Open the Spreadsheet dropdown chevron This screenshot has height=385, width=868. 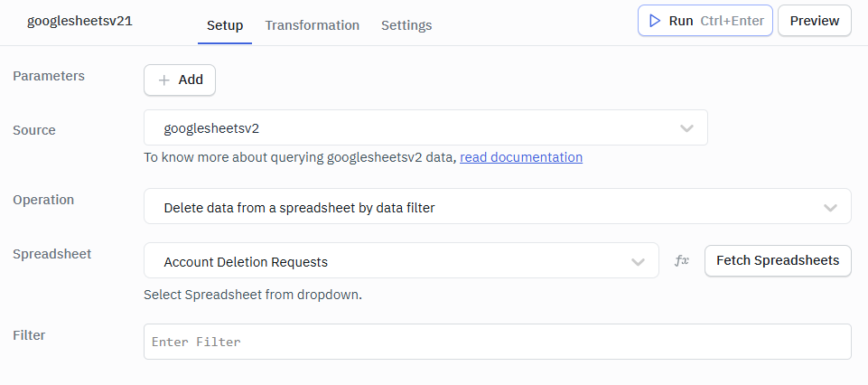638,261
